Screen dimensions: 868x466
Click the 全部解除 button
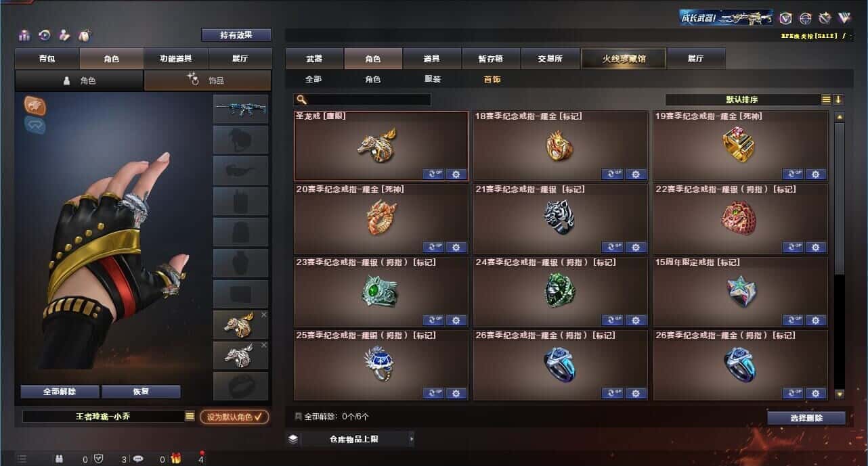pyautogui.click(x=60, y=392)
